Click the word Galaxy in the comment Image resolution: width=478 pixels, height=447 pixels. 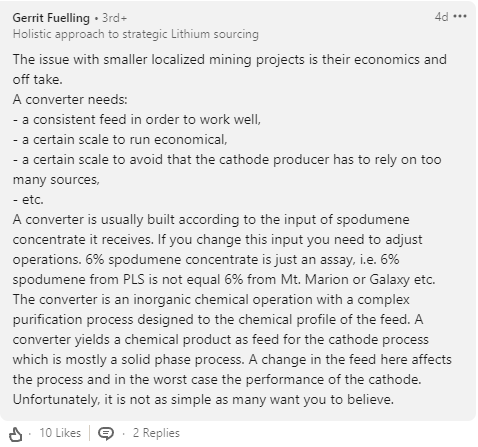pyautogui.click(x=390, y=280)
